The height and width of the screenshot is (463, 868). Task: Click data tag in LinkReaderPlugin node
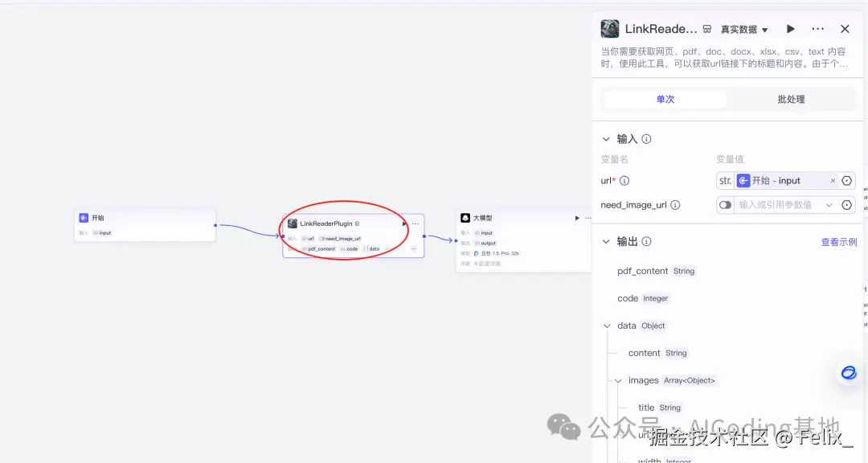click(372, 249)
